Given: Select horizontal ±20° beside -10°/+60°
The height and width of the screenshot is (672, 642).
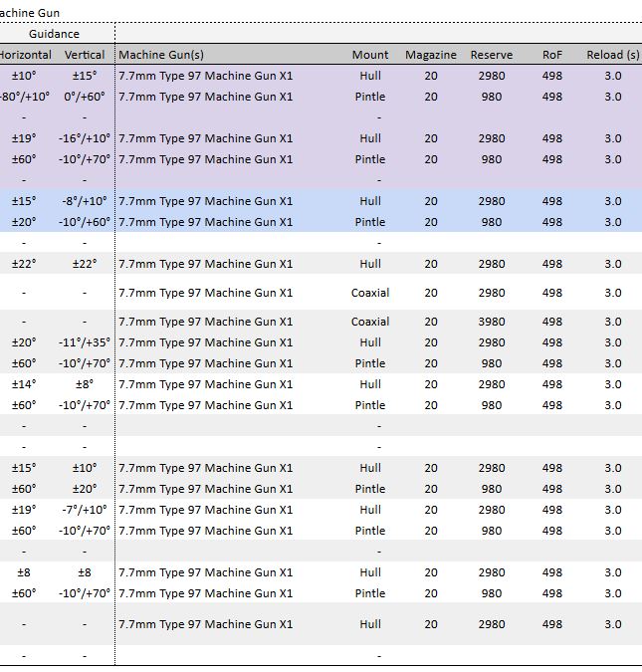Looking at the screenshot, I should [x=24, y=222].
